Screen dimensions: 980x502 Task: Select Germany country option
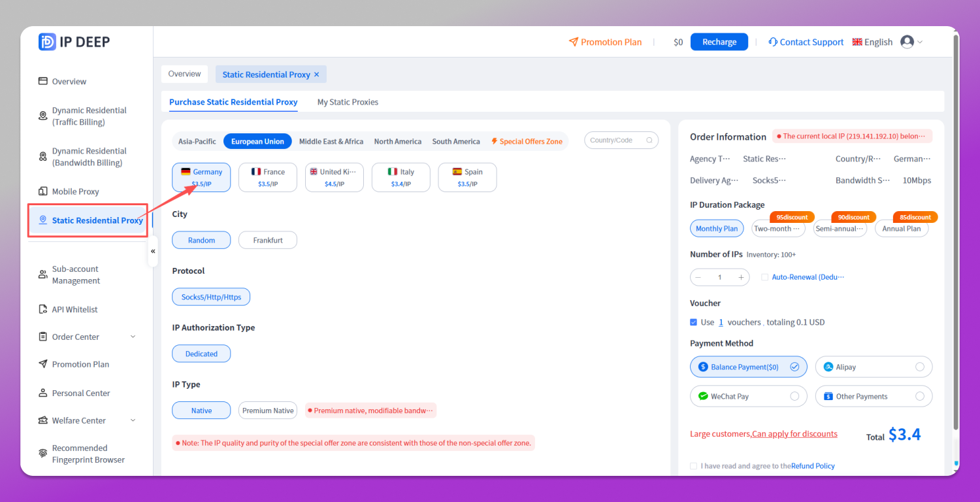(201, 177)
